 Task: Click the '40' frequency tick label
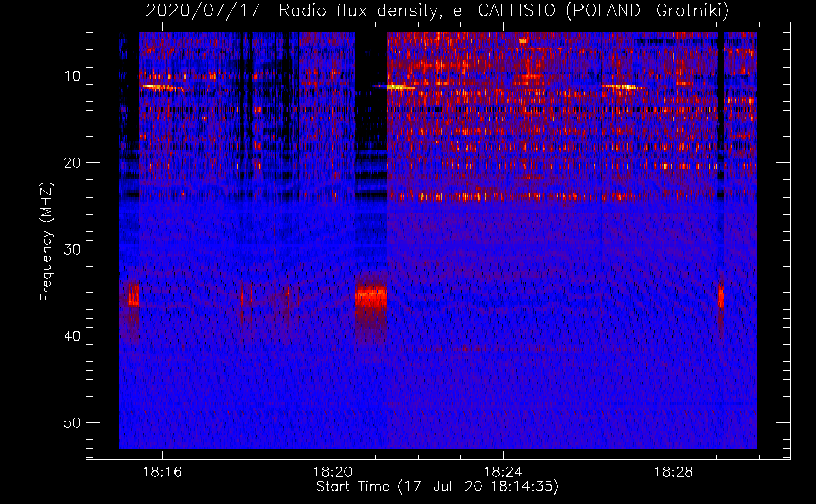coord(73,336)
